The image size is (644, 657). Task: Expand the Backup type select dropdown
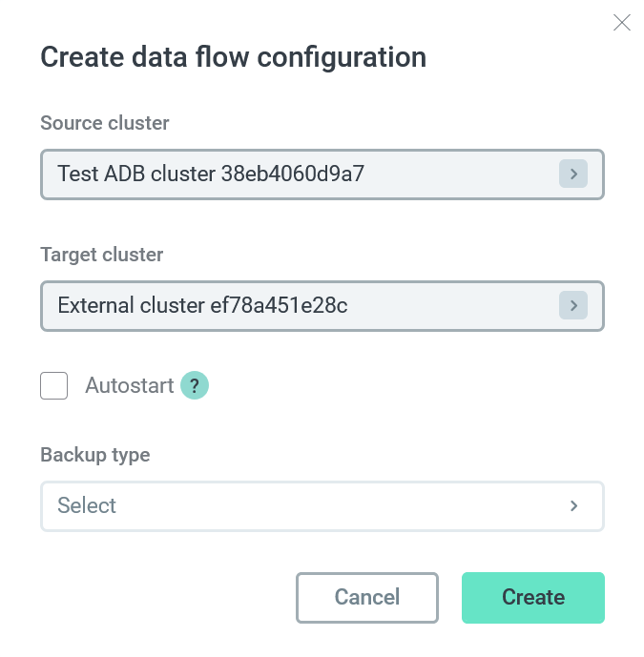[x=322, y=505]
